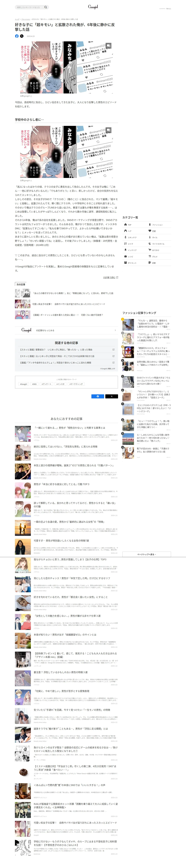
Task: Open 【ミスド×祇園辻利】宇治ほうじ茶 article
Action: click(75, 768)
